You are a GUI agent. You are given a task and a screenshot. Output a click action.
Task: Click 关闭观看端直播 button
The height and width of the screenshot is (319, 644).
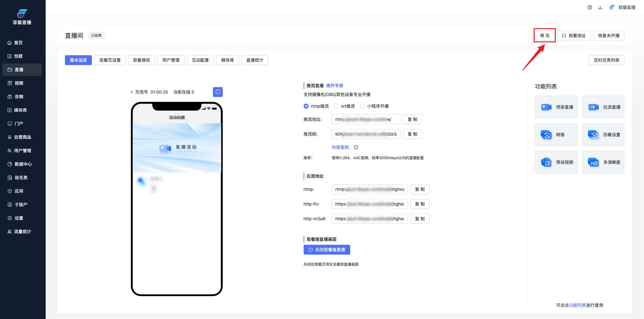point(327,250)
